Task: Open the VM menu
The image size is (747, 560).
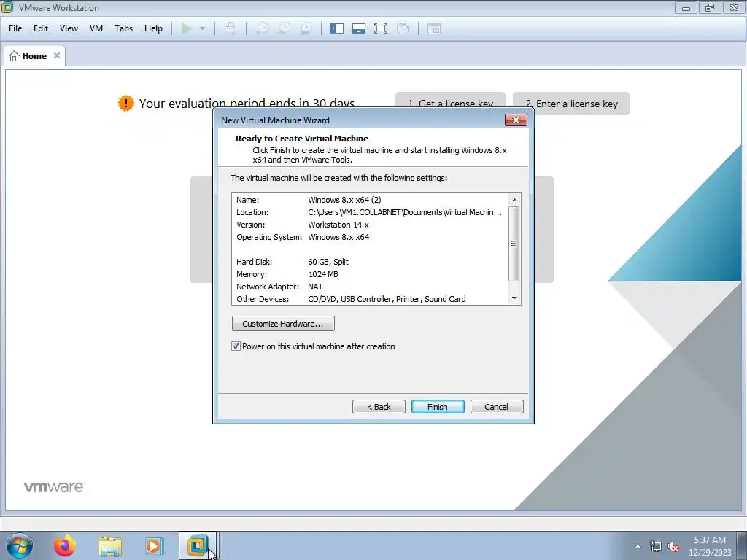Action: (96, 28)
